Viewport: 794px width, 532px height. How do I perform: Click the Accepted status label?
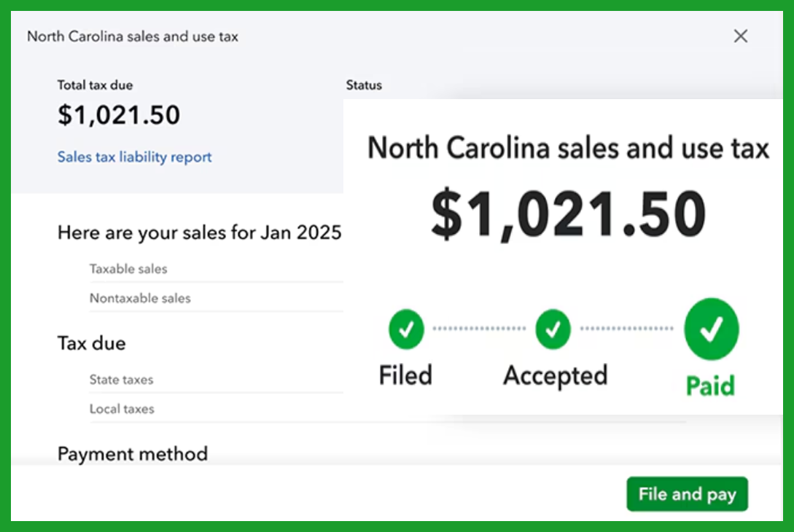[556, 376]
